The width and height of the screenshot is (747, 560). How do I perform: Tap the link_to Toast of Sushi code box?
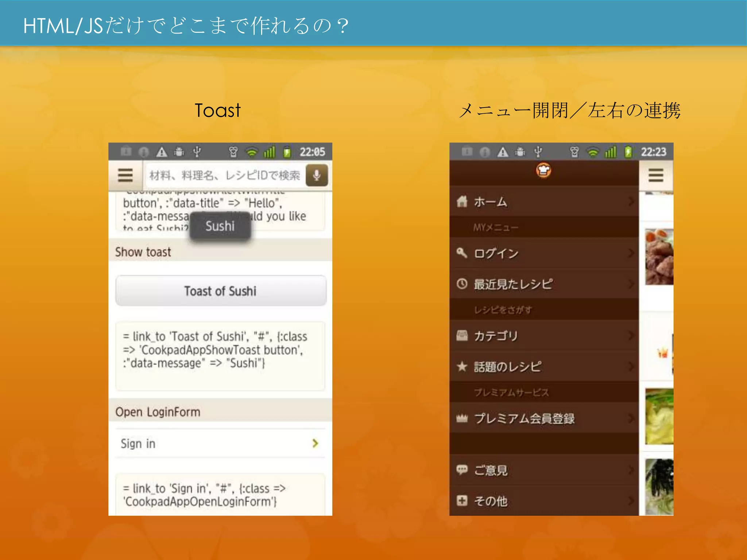pyautogui.click(x=220, y=356)
